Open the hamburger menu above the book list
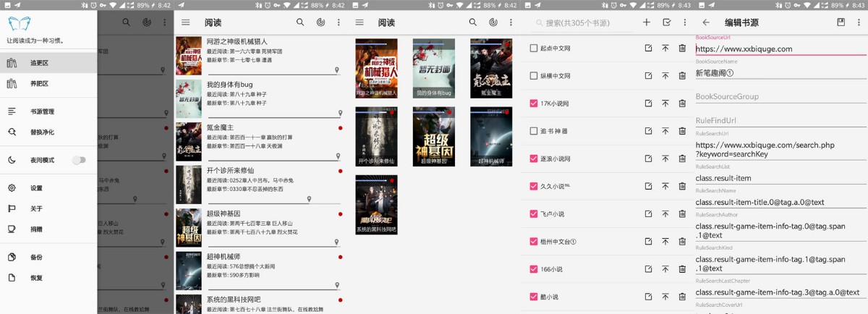This screenshot has height=314, width=868. click(186, 22)
